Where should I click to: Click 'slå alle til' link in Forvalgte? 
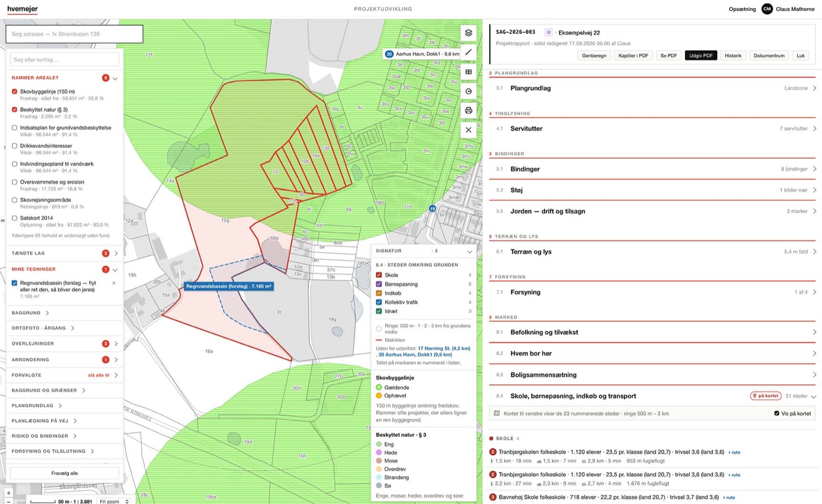tap(99, 376)
